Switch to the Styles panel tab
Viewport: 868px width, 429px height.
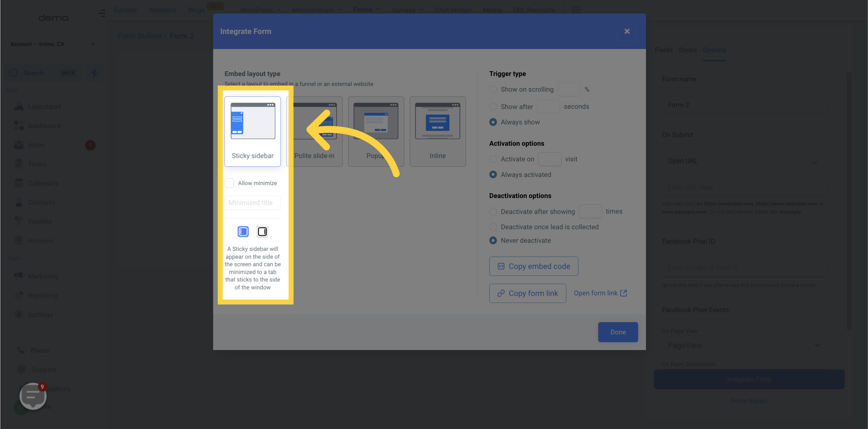click(688, 51)
